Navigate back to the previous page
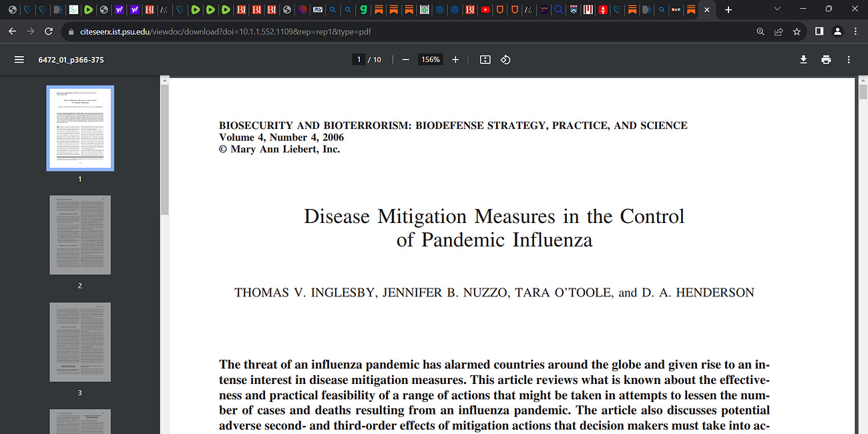Screen dimensions: 868x434 tap(12, 31)
